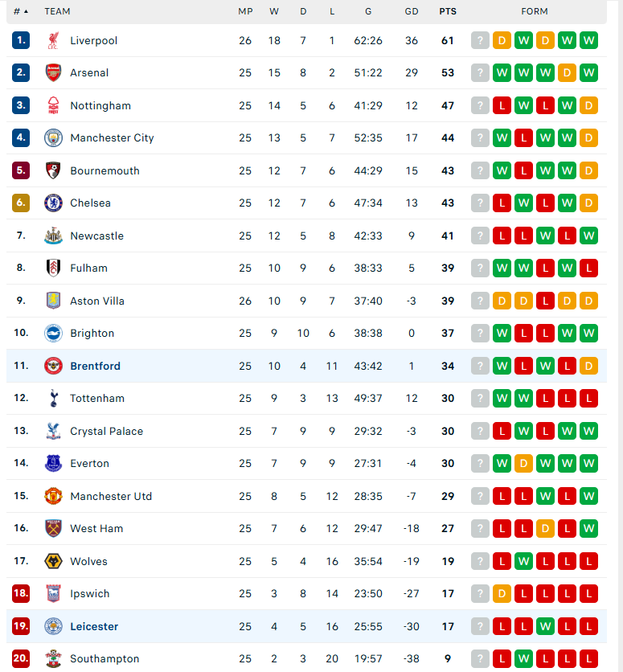The width and height of the screenshot is (623, 672).
Task: Click the Liverpool club crest icon
Action: 53,40
